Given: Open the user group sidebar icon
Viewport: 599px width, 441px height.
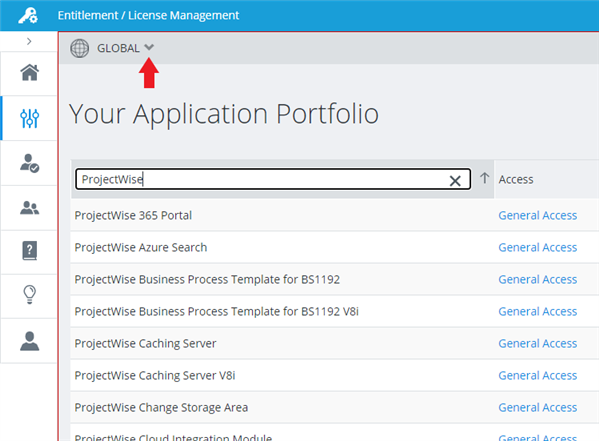Looking at the screenshot, I should (x=29, y=208).
